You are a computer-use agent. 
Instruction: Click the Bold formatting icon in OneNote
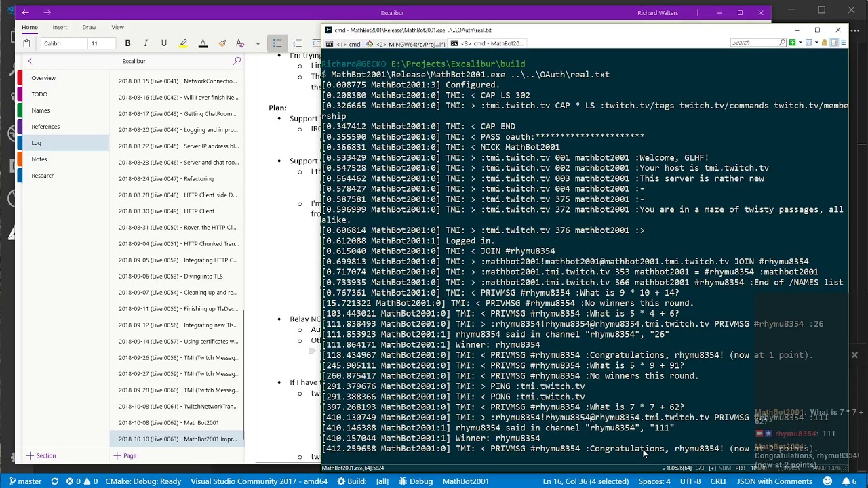127,43
